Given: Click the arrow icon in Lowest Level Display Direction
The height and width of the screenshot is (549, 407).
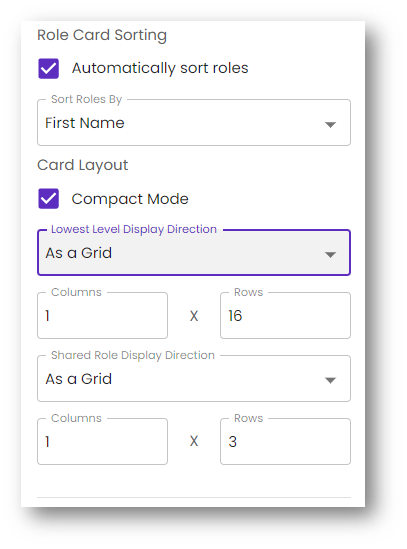Looking at the screenshot, I should [330, 255].
